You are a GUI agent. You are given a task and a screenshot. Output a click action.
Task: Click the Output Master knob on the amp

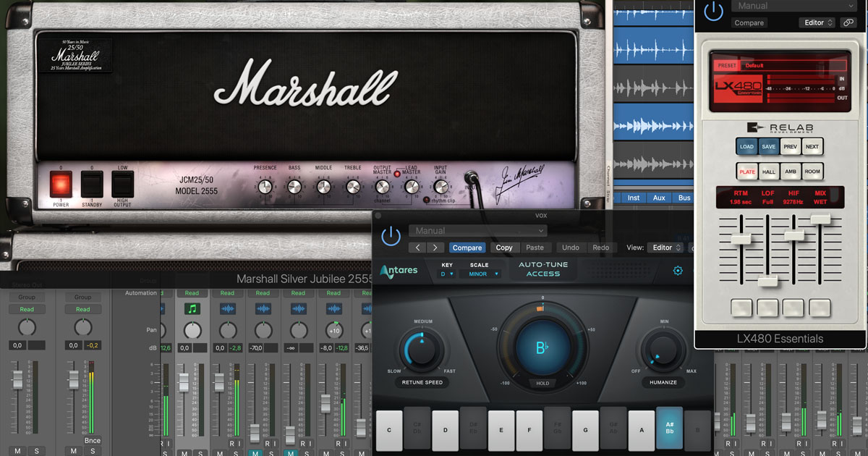[x=382, y=187]
